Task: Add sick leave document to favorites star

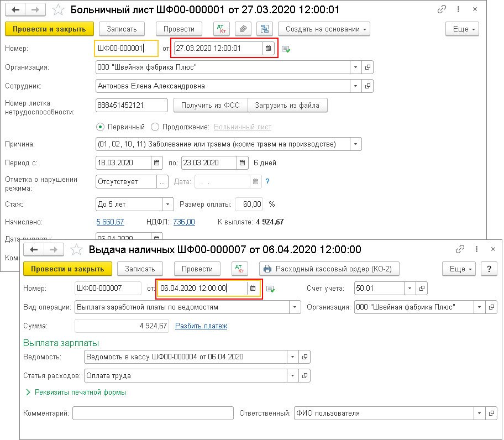Action: click(x=58, y=10)
